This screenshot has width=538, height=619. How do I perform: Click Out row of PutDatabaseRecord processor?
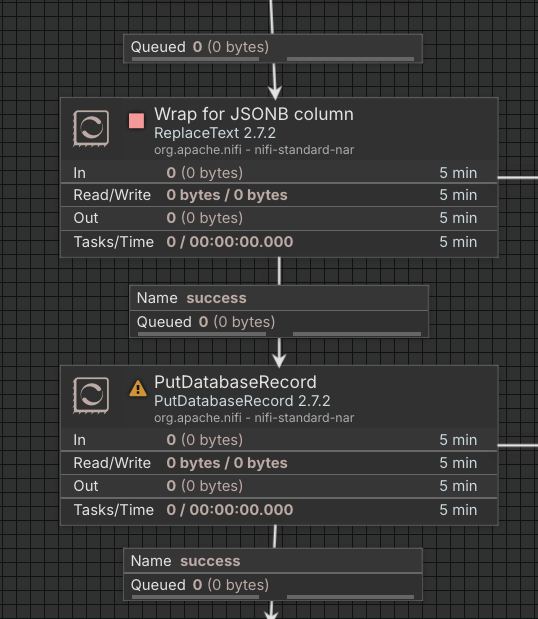coord(279,486)
